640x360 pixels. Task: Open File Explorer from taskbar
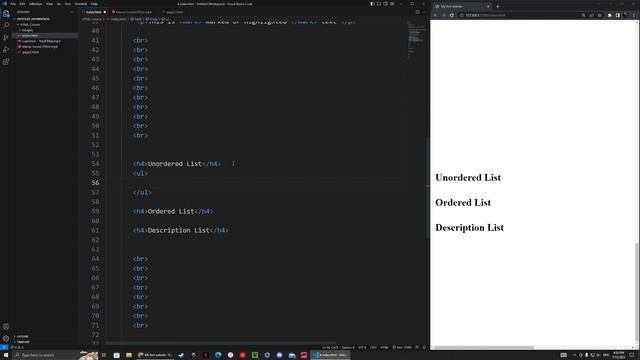click(x=129, y=355)
